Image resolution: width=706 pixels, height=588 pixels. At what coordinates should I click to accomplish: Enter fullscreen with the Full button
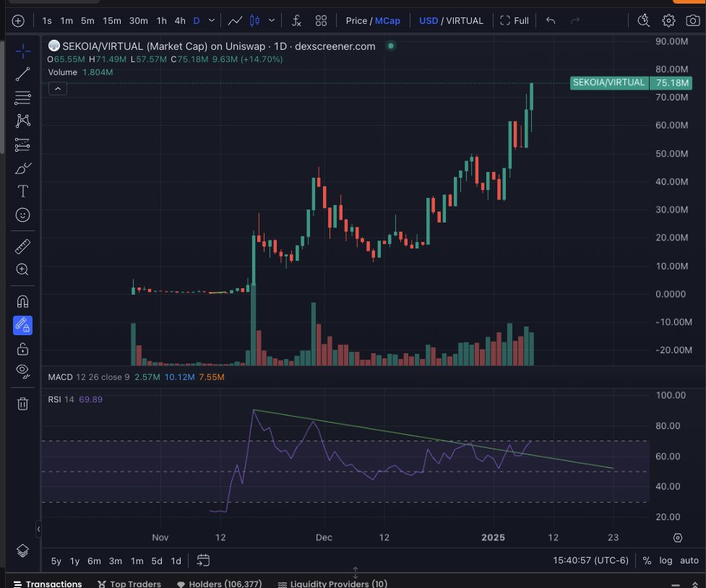(x=515, y=21)
